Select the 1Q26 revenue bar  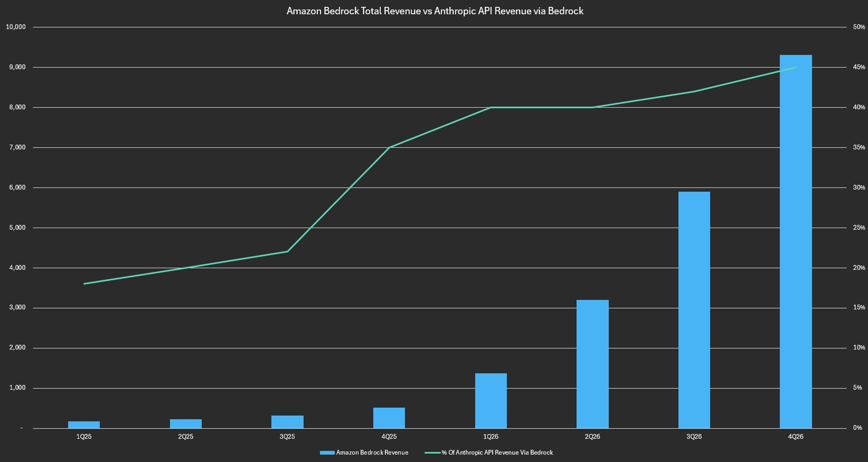pos(490,401)
